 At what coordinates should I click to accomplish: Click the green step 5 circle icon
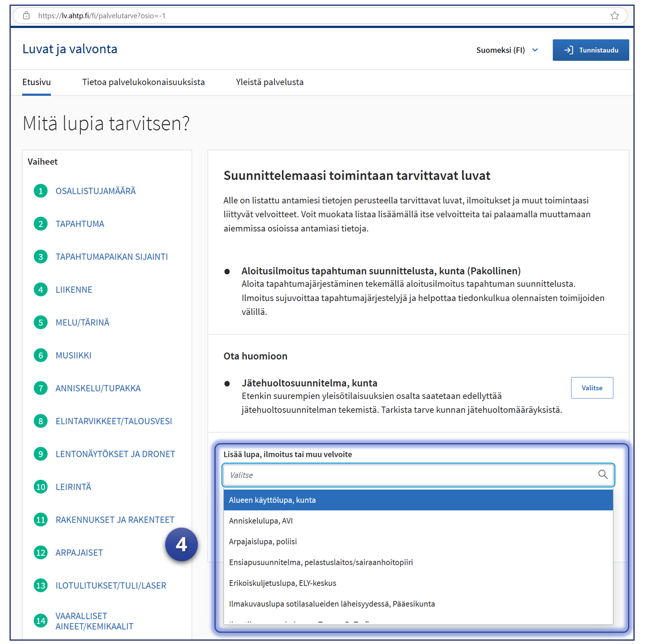pos(41,323)
